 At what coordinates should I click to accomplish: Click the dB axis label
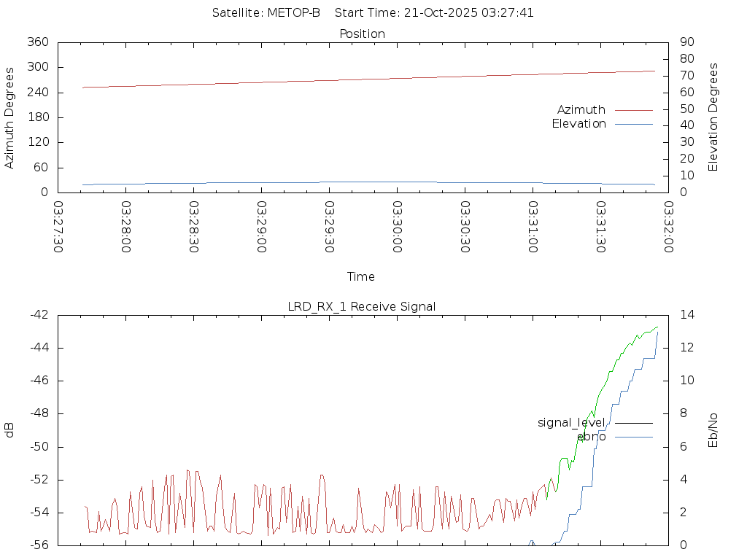click(10, 430)
